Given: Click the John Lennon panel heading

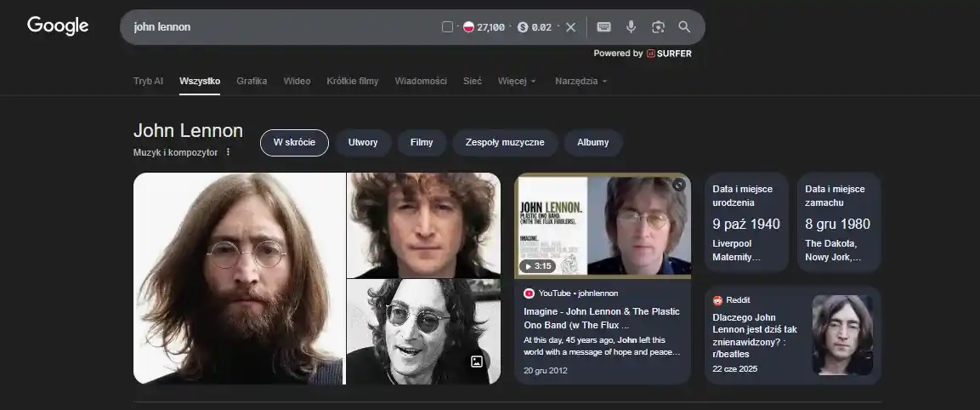Looking at the screenshot, I should 188,130.
